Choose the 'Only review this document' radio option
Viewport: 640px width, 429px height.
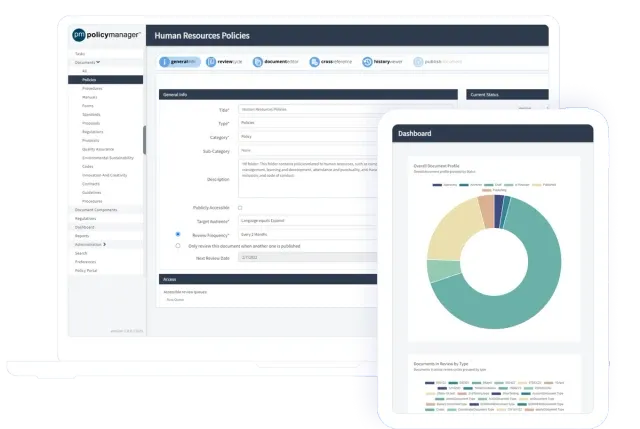(178, 246)
